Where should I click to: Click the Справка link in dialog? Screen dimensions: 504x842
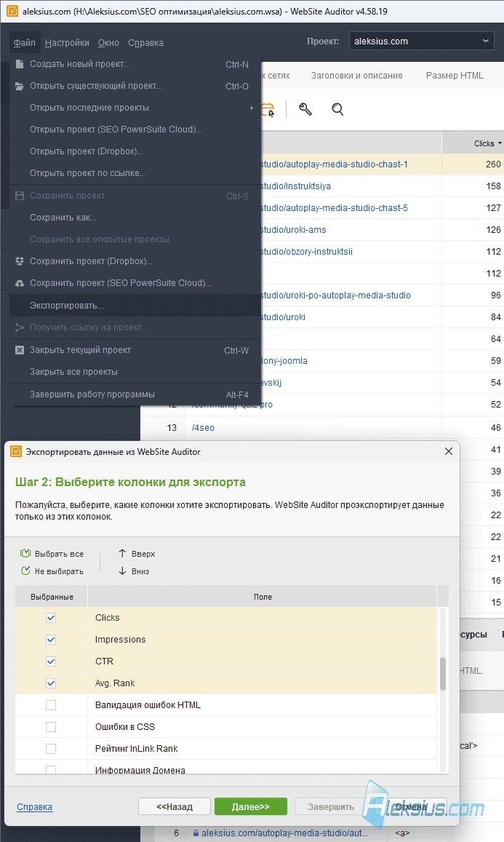coord(34,806)
